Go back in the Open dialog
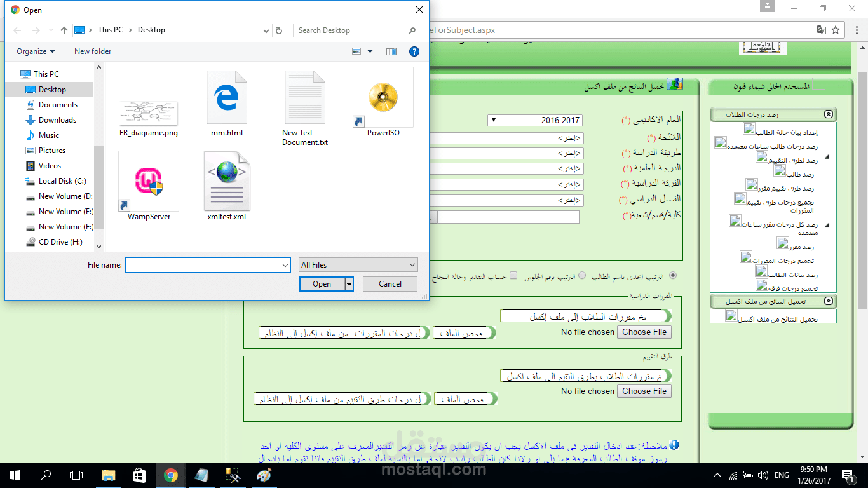This screenshot has height=488, width=868. (17, 30)
